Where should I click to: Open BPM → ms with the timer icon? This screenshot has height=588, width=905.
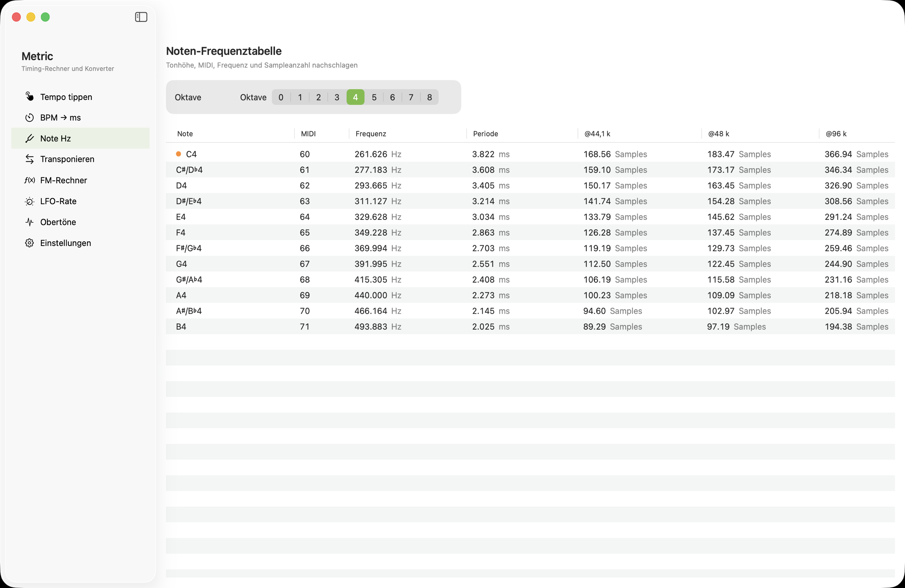30,117
